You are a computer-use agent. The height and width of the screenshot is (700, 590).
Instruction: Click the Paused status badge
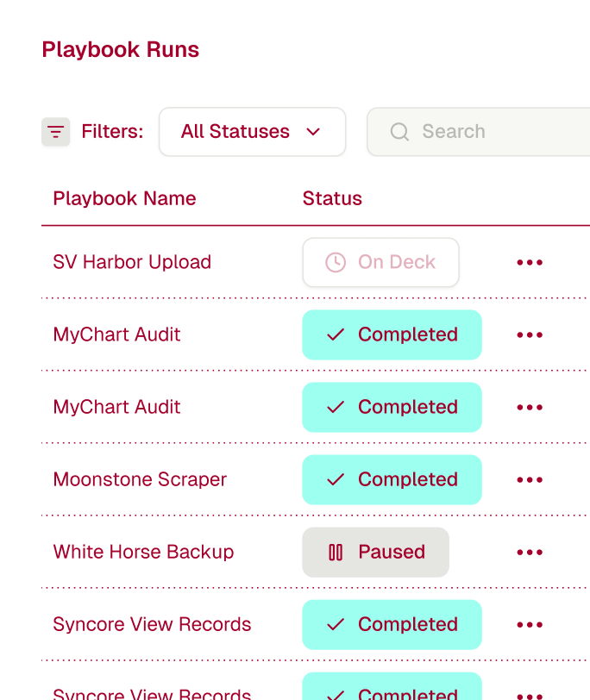(x=375, y=552)
